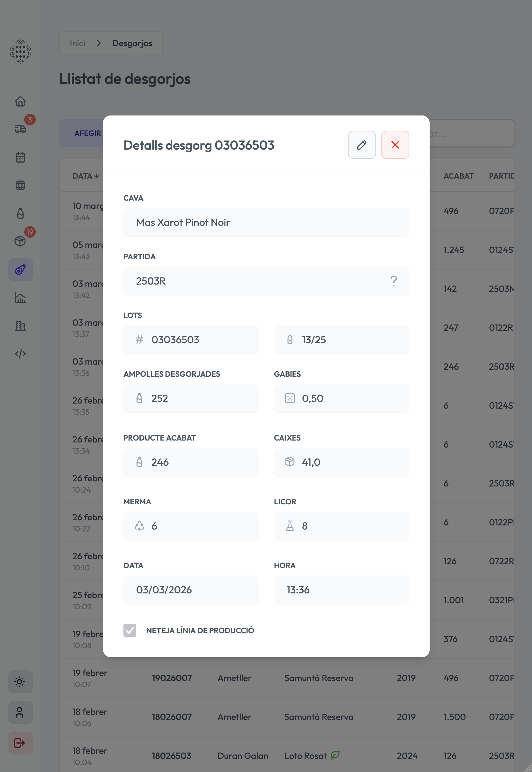The image size is (532, 772).
Task: Open the delivery truck section with badge 3
Action: [20, 129]
